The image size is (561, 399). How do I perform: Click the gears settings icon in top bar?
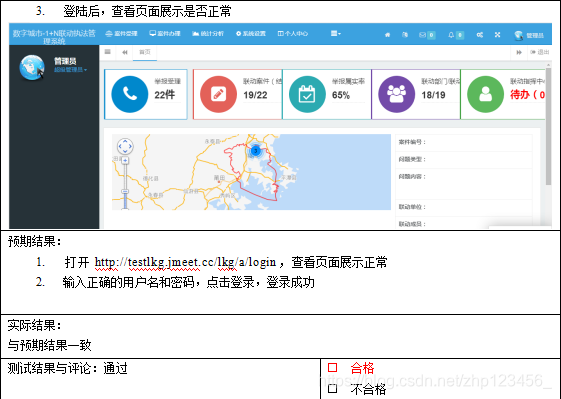[x=479, y=35]
